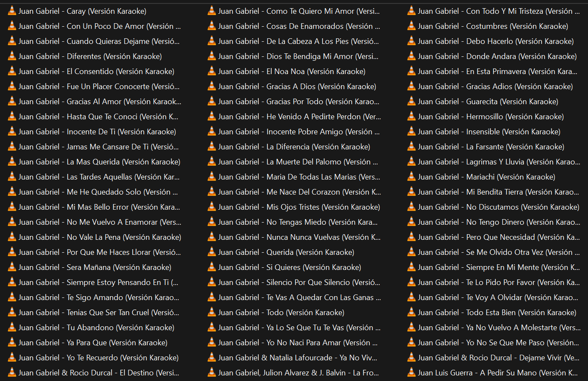This screenshot has width=588, height=381.
Task: Click VLC icon beside Juan Luis Guerra file
Action: click(412, 373)
